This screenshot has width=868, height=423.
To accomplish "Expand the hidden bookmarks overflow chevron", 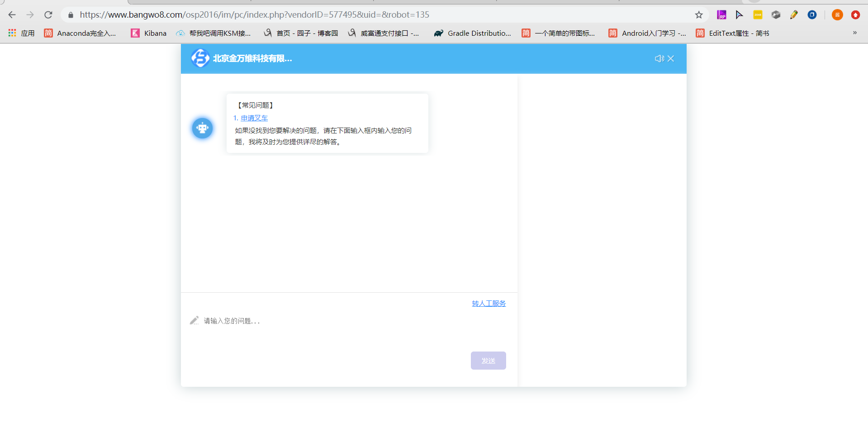I will (x=854, y=33).
